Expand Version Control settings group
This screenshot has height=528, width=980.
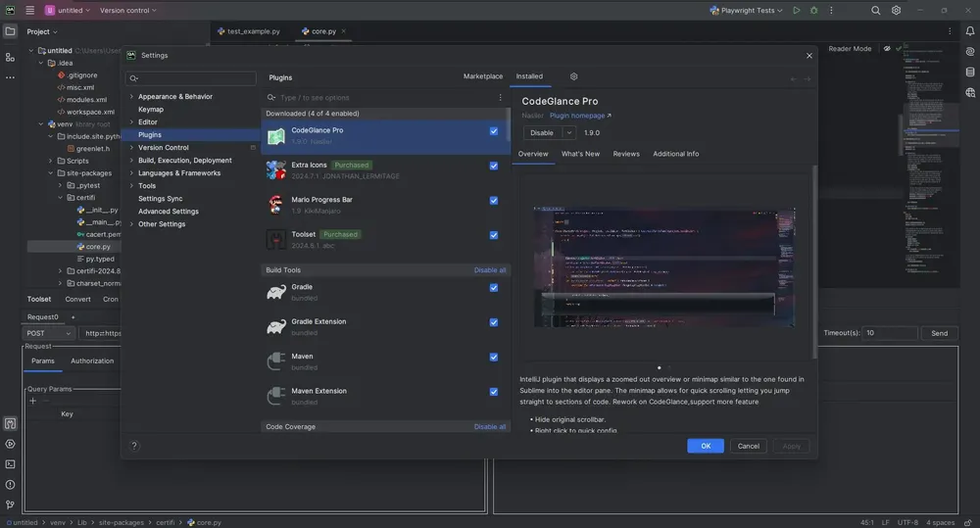click(131, 148)
